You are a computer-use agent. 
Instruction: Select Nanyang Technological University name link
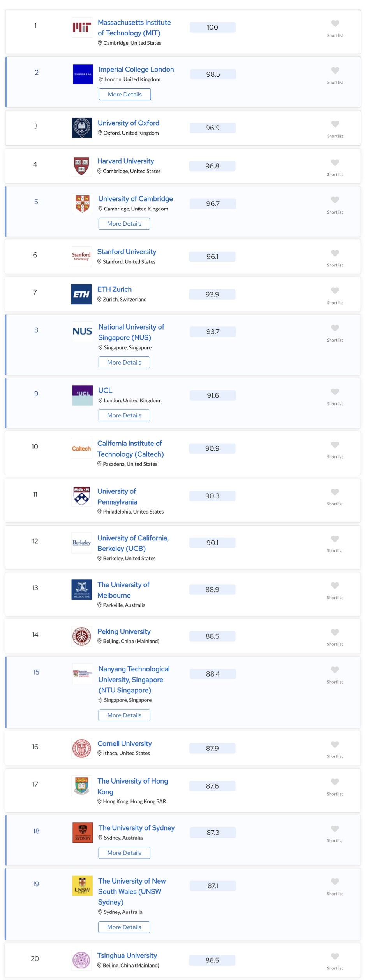134,679
